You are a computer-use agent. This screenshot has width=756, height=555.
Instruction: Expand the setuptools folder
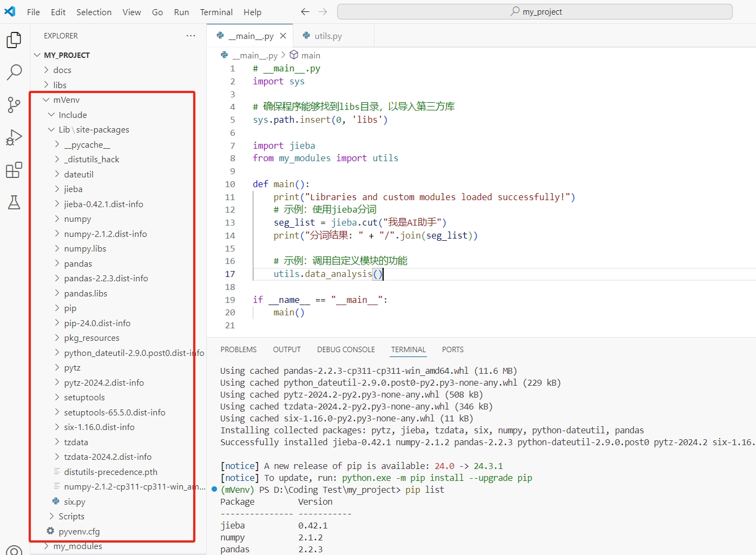[118, 397]
